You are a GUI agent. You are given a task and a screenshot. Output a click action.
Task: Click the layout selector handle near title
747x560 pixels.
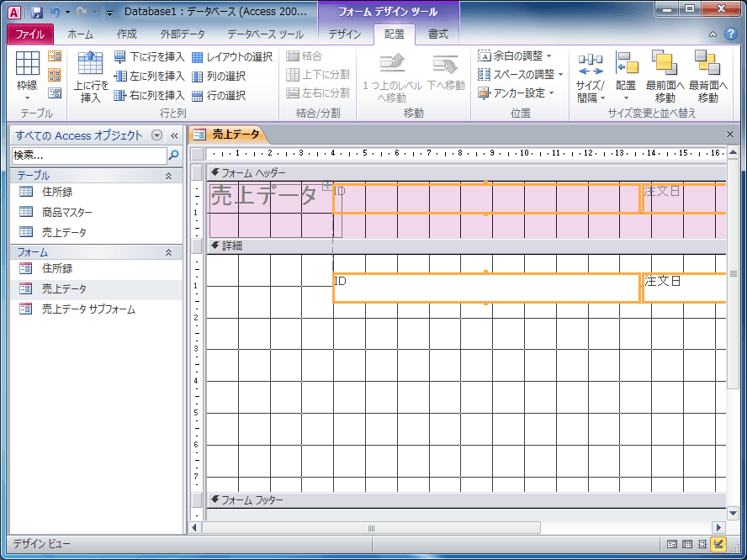click(x=326, y=186)
